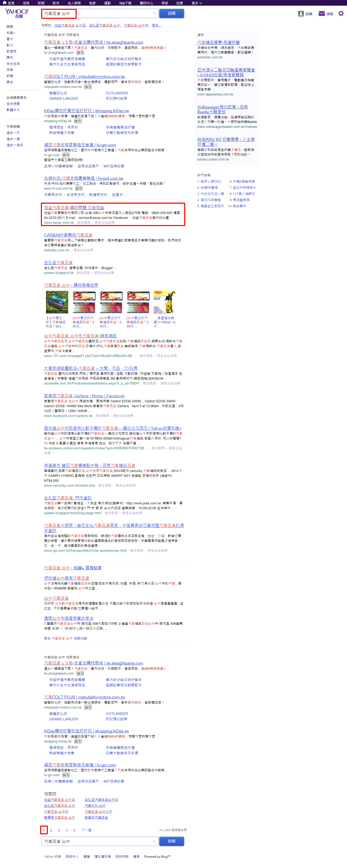Click the YAHOO! 奇摩 logo

(x=17, y=13)
